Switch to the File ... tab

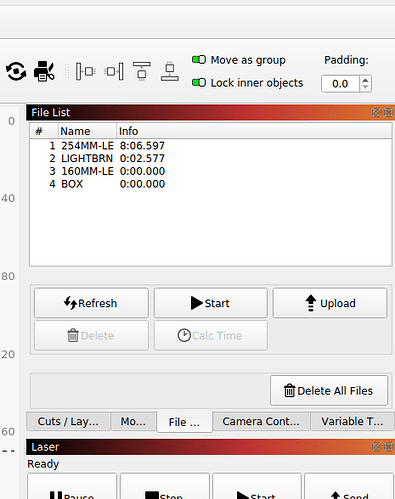tap(184, 422)
